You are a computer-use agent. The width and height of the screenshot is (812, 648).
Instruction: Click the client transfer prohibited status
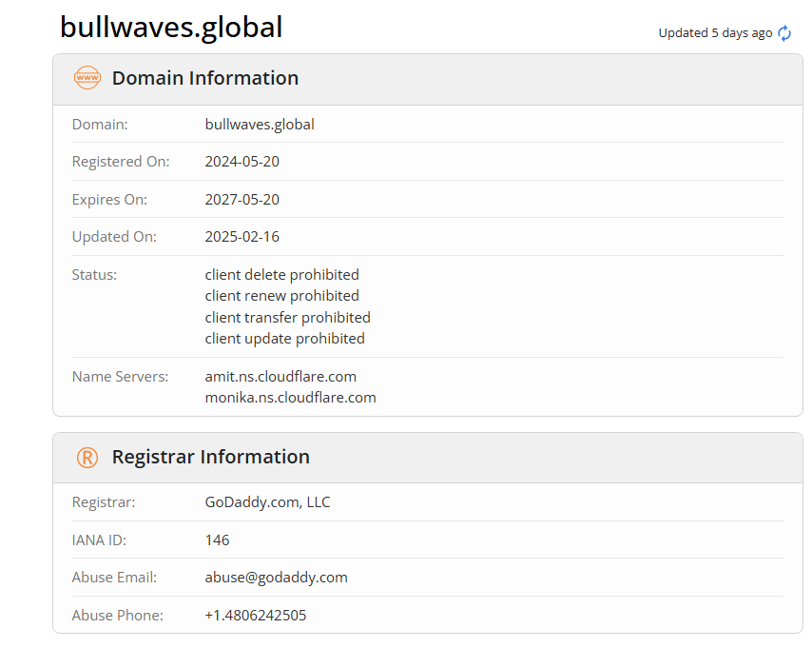287,317
